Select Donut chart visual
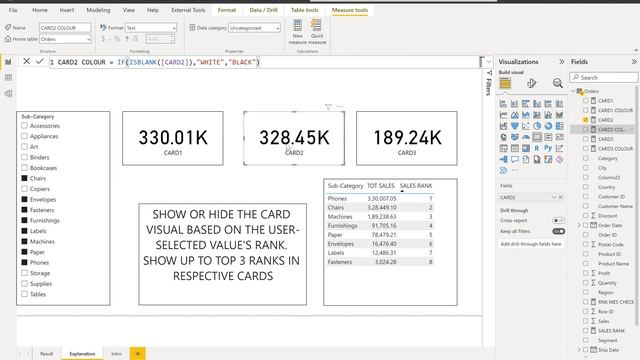640x360 pixels. point(548,126)
